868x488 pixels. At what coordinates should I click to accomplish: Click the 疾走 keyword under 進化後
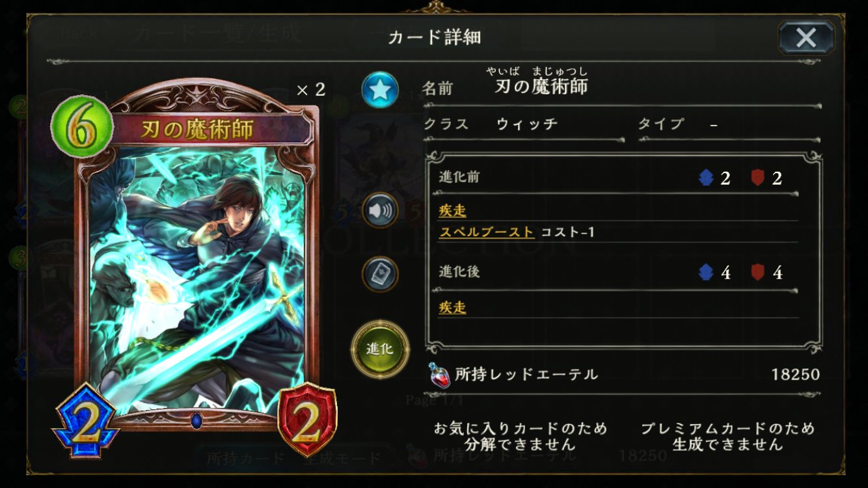(x=452, y=307)
